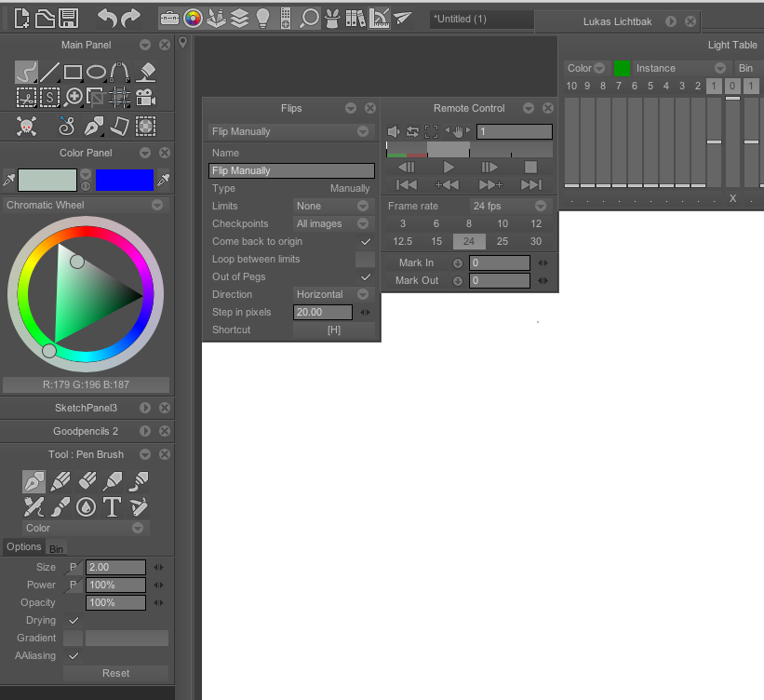Open the library books icon
Screen dimensions: 764x700
(355, 19)
